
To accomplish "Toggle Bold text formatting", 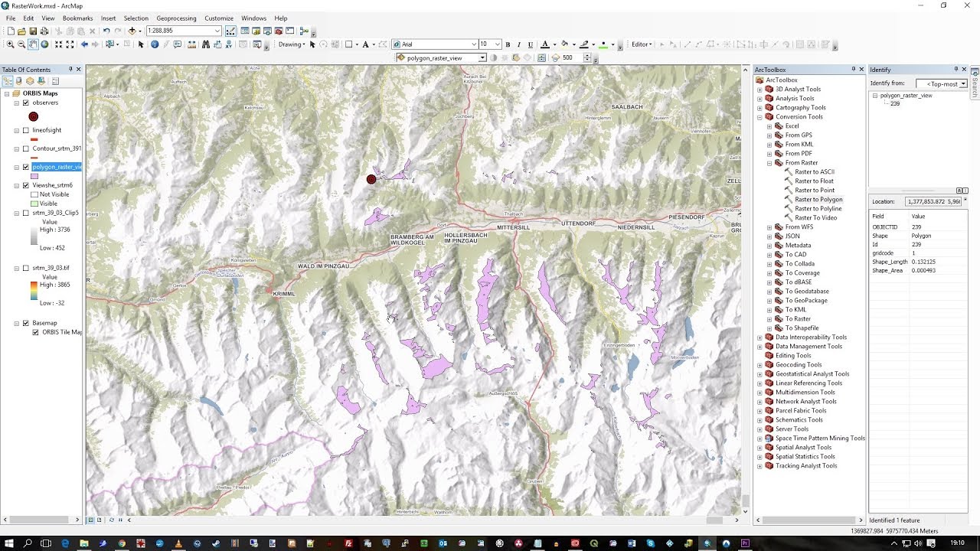I will [x=508, y=44].
